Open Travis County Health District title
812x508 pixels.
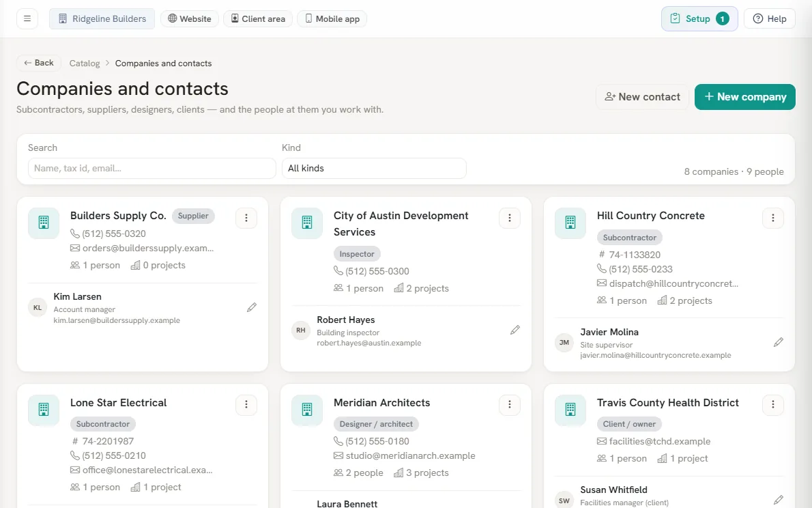pos(667,403)
